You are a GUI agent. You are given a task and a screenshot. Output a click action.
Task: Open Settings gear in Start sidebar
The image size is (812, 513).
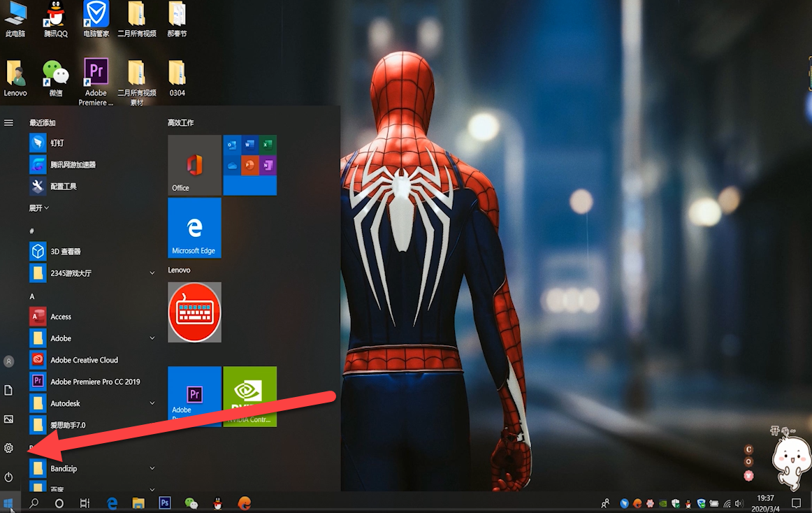tap(9, 448)
